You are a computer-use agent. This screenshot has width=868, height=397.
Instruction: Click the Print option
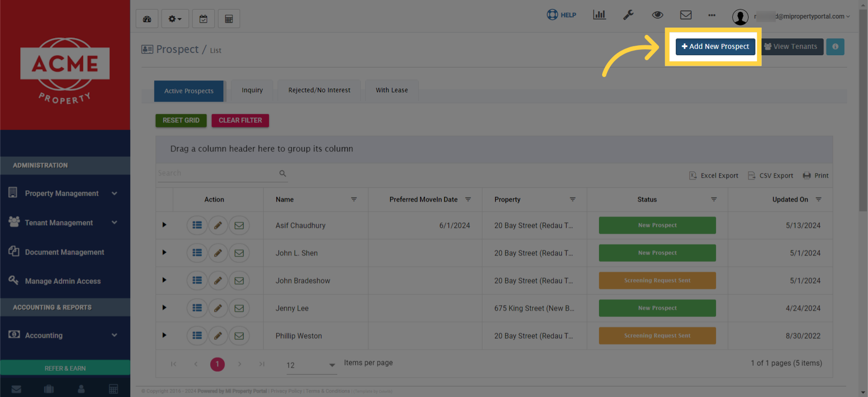pyautogui.click(x=816, y=175)
